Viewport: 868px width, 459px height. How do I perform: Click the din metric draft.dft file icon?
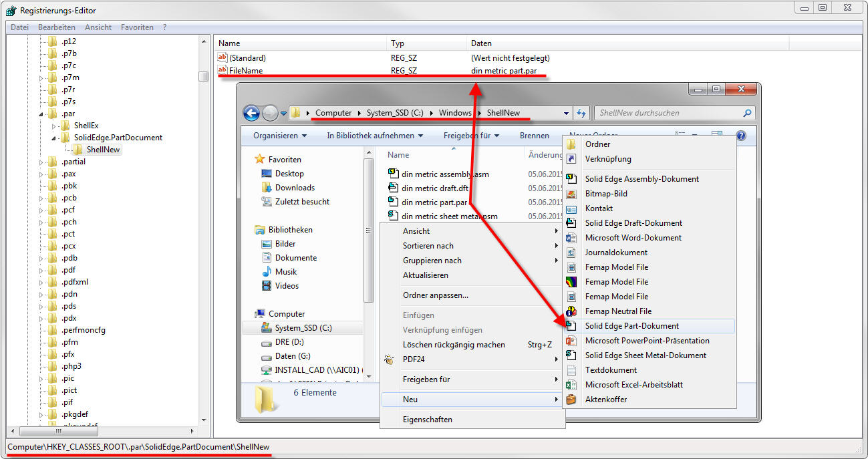coord(394,188)
